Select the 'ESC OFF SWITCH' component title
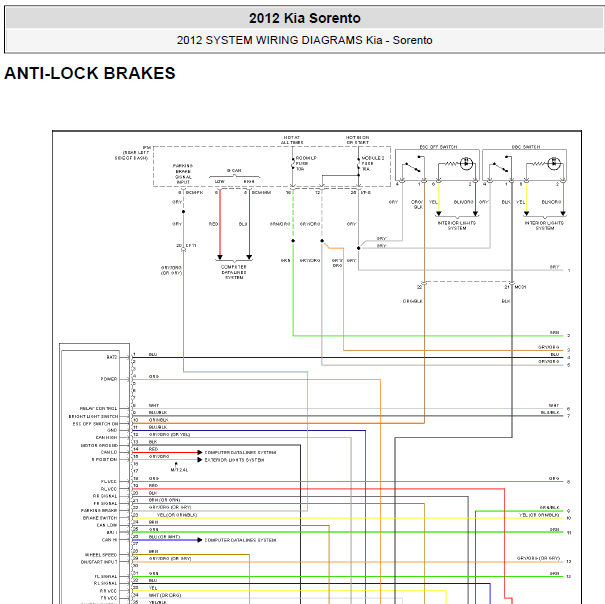This screenshot has width=605, height=604. coord(438,147)
